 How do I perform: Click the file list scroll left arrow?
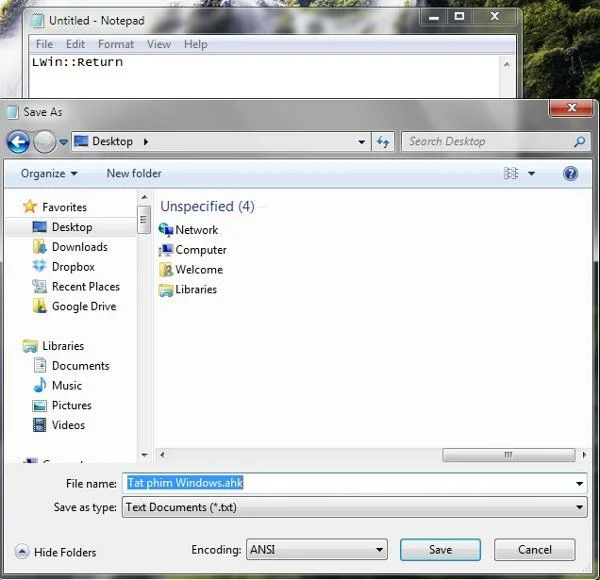point(162,455)
